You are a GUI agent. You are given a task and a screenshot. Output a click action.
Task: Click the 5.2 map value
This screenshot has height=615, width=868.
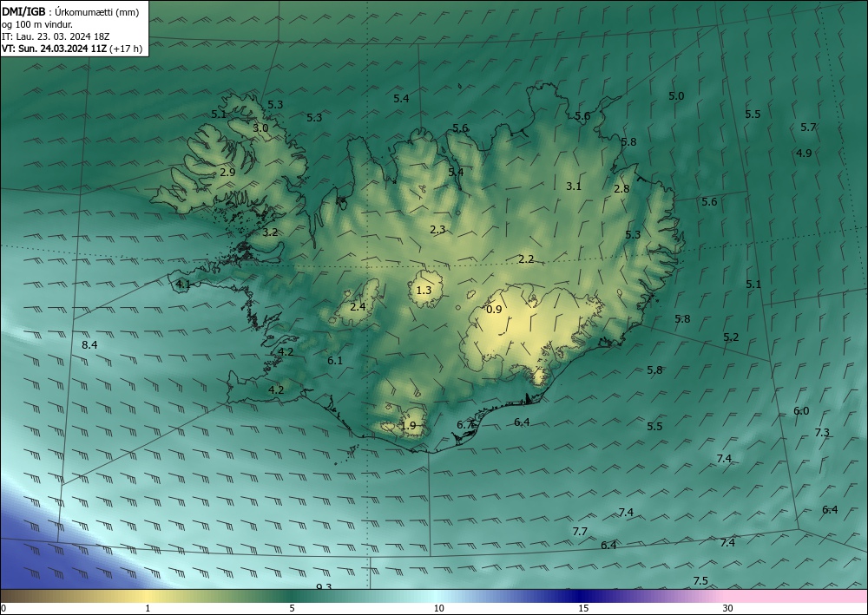pyautogui.click(x=731, y=337)
